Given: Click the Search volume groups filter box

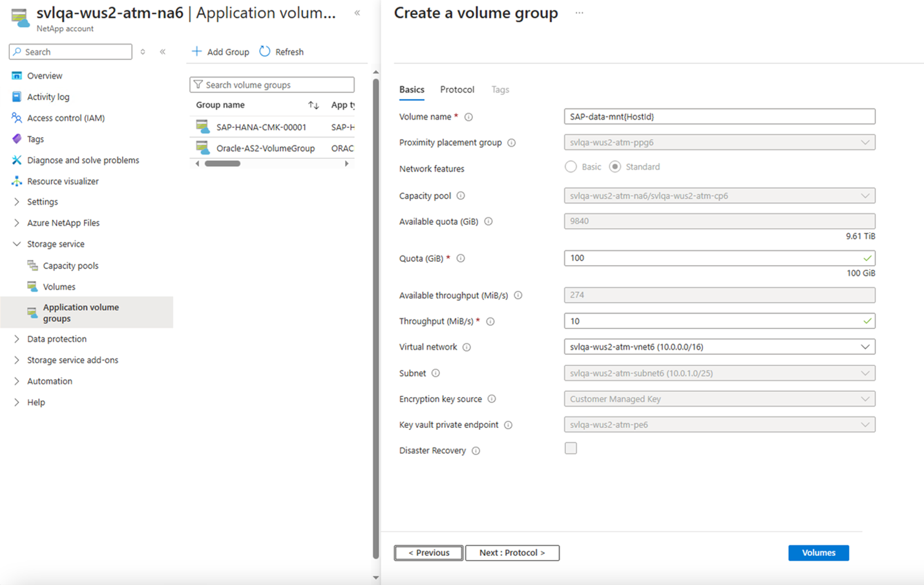Looking at the screenshot, I should (272, 85).
